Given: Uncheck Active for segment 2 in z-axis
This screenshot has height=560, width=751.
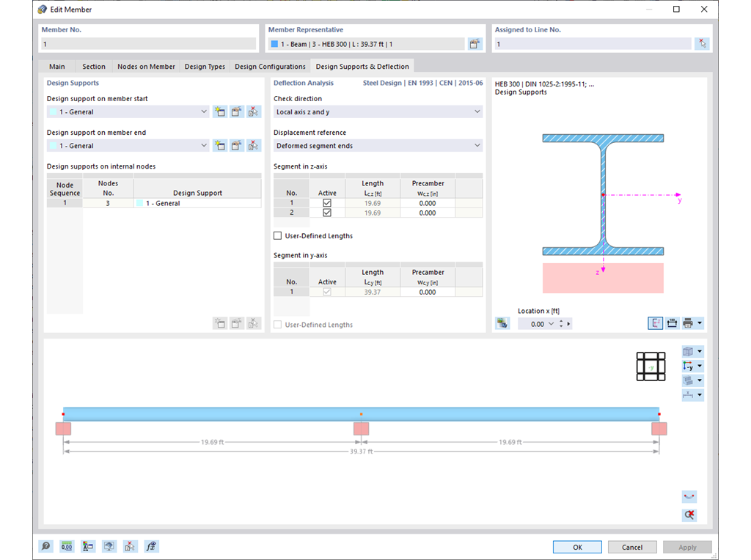Looking at the screenshot, I should pyautogui.click(x=328, y=213).
